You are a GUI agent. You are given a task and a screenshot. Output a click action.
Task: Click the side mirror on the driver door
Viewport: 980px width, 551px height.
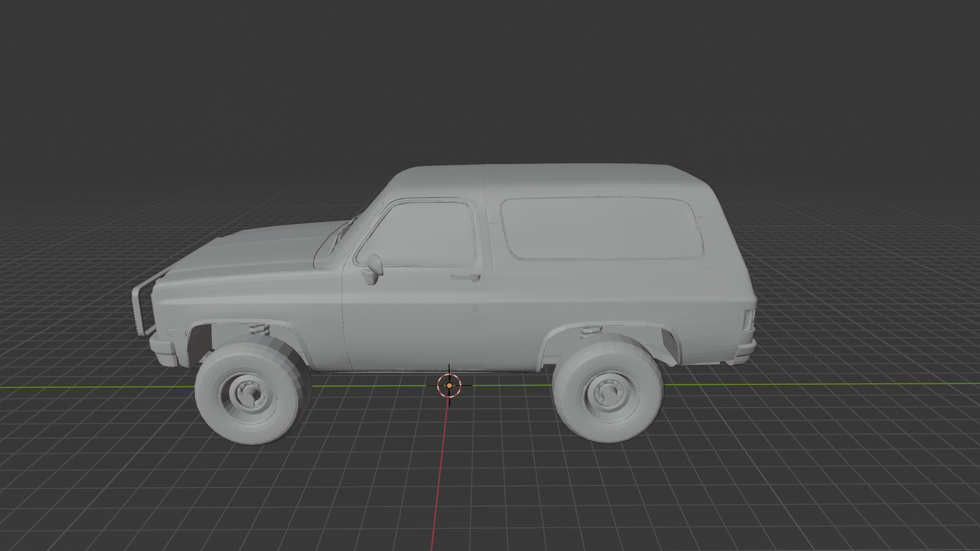coord(373,269)
